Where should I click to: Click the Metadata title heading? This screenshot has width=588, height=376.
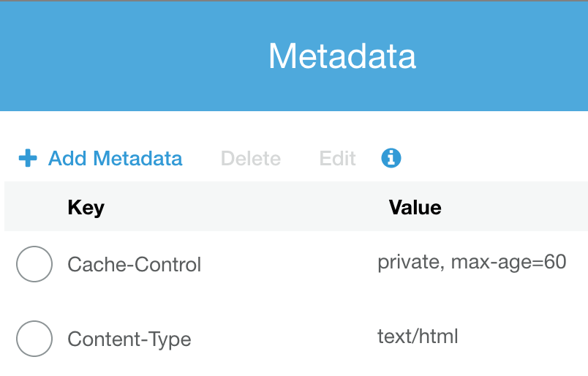(x=342, y=56)
